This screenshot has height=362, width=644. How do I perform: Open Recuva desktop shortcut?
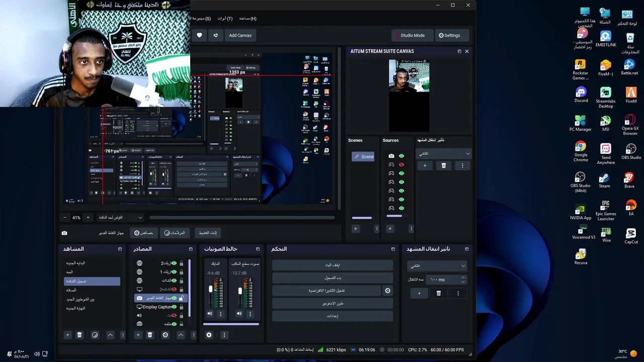pyautogui.click(x=581, y=257)
